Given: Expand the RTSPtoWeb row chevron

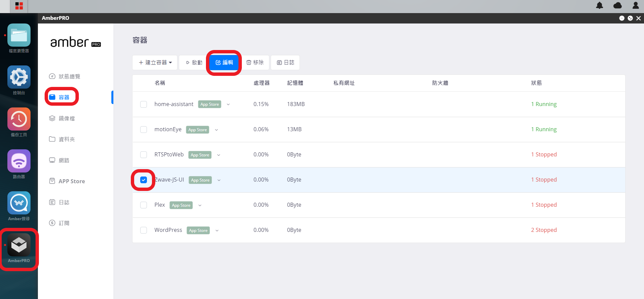Looking at the screenshot, I should (x=219, y=155).
